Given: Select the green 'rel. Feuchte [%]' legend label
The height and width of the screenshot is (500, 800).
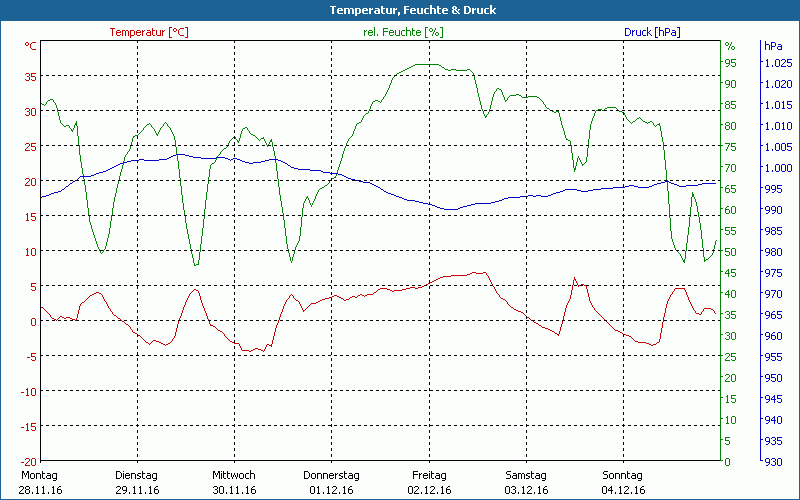Looking at the screenshot, I should [403, 32].
